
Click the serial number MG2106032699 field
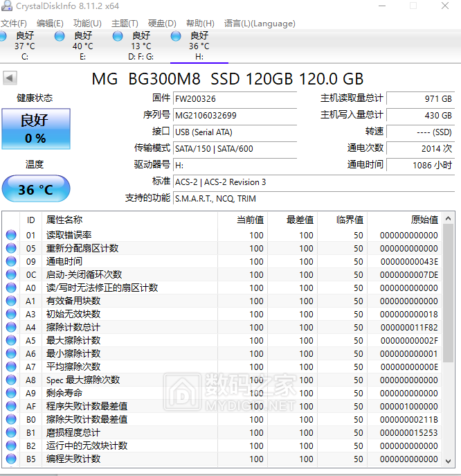click(x=235, y=115)
